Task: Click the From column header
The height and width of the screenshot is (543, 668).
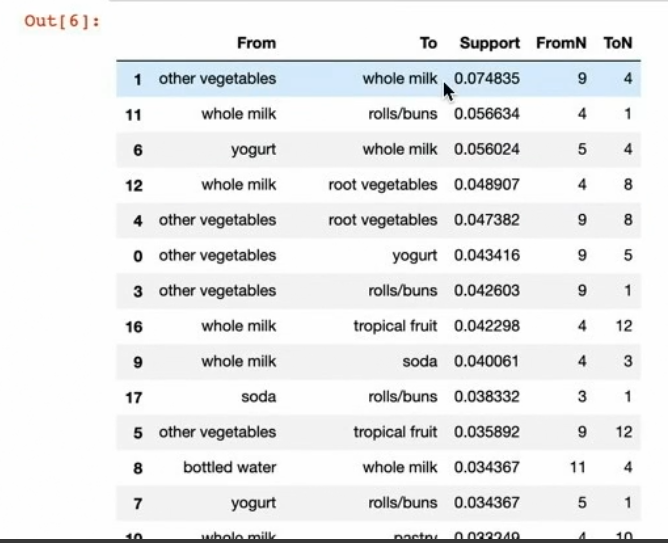Action: point(256,43)
